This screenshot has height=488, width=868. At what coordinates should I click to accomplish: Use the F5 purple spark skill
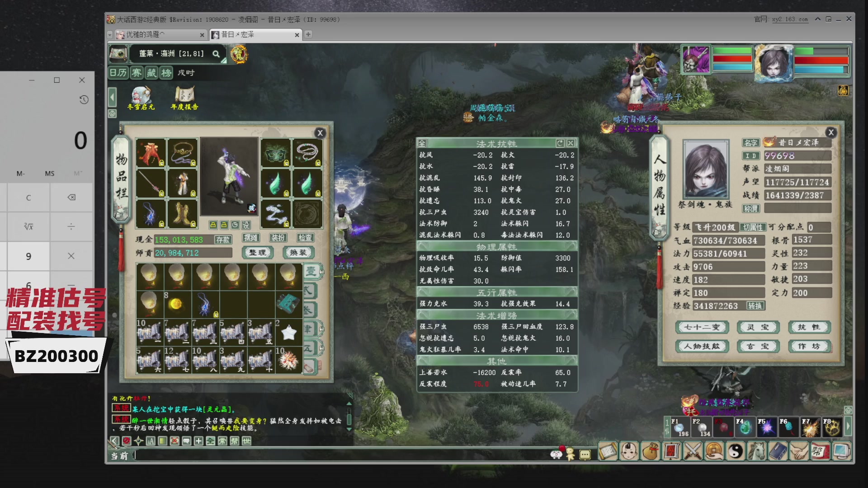(x=767, y=427)
